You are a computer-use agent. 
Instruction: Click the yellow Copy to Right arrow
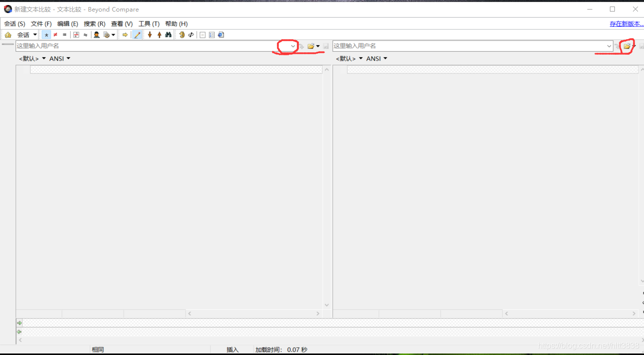(x=125, y=35)
